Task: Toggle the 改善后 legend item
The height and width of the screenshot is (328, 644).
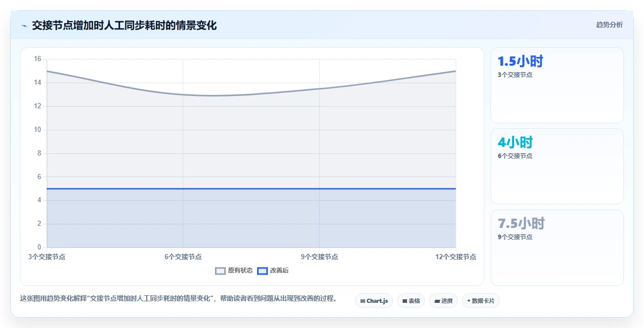Action: tap(272, 271)
